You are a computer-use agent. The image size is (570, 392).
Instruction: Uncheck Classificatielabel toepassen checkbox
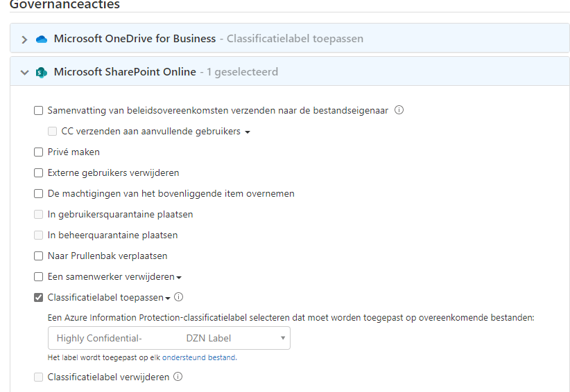click(39, 298)
